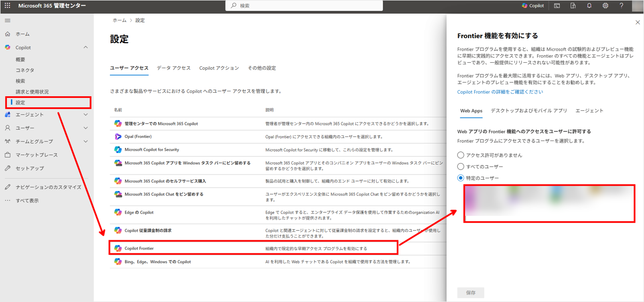The image size is (644, 302).
Task: Close the Frontier settings panel
Action: (638, 23)
